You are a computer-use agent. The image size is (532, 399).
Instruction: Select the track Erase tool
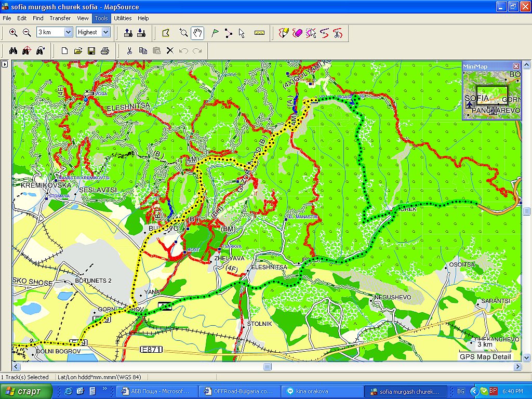297,33
